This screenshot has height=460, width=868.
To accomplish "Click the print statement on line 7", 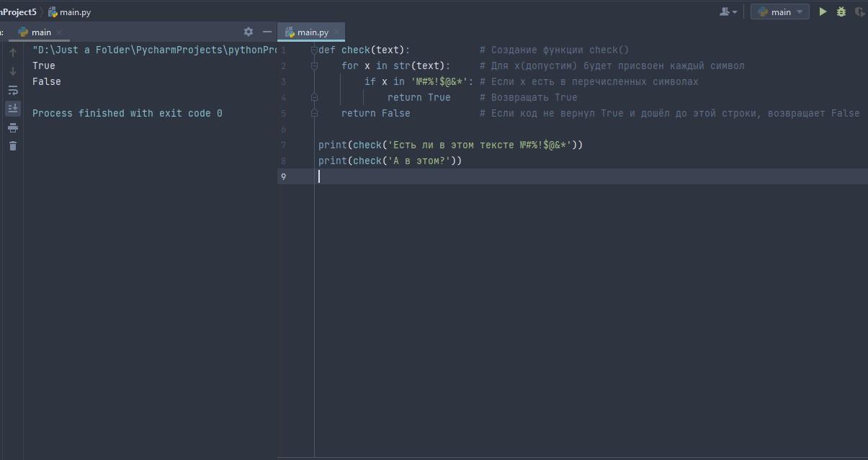I will click(451, 145).
